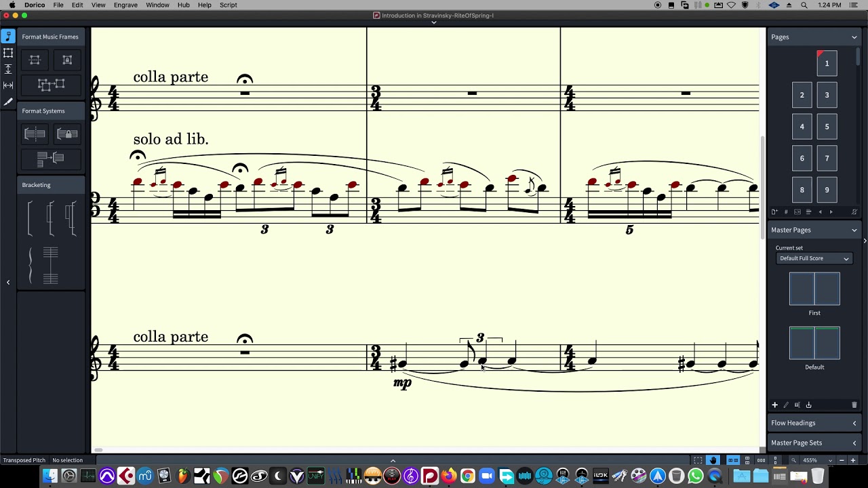Click the make into system icon

coord(51,159)
